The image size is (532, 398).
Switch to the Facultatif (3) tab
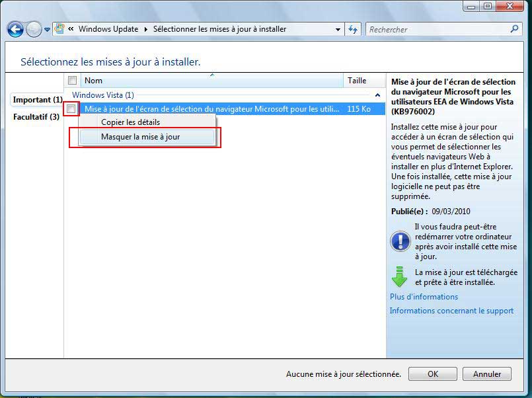pyautogui.click(x=36, y=117)
